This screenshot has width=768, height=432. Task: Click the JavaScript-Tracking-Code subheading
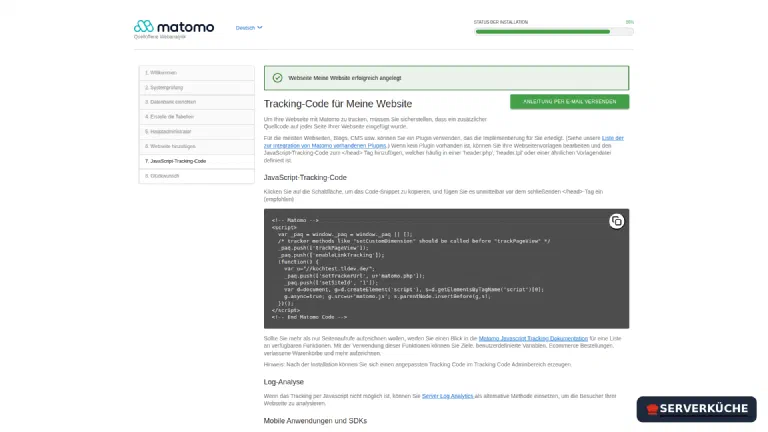[305, 177]
